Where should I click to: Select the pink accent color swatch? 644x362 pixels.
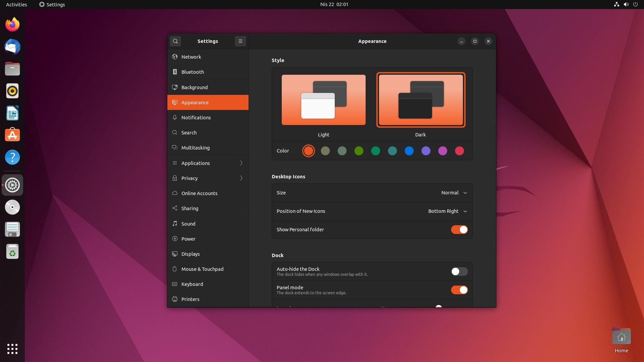click(x=443, y=151)
